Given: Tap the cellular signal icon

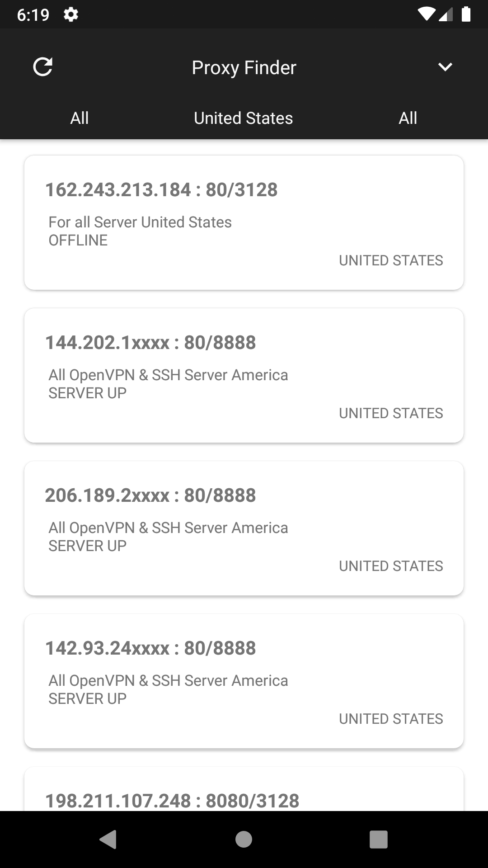Looking at the screenshot, I should (x=446, y=14).
